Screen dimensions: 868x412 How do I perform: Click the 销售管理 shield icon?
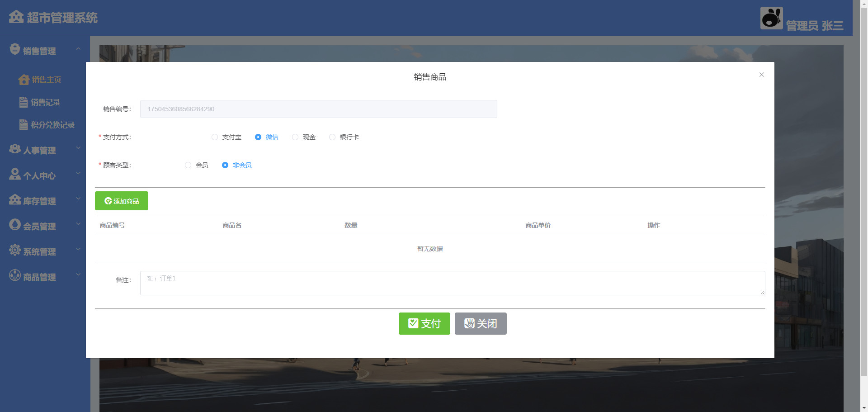[15, 49]
